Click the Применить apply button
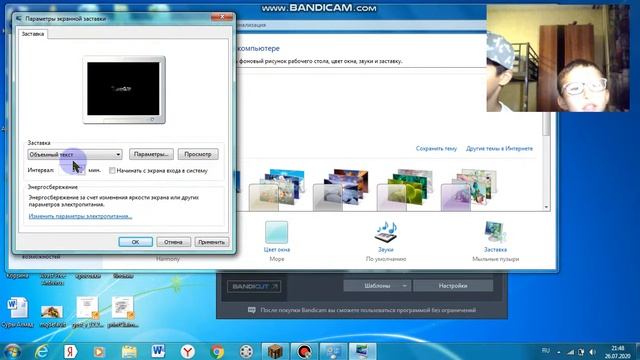Viewport: 640px width, 360px height. coord(211,242)
